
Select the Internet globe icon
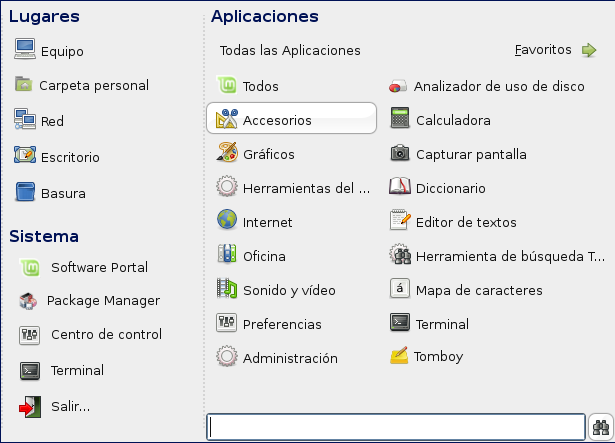click(227, 219)
